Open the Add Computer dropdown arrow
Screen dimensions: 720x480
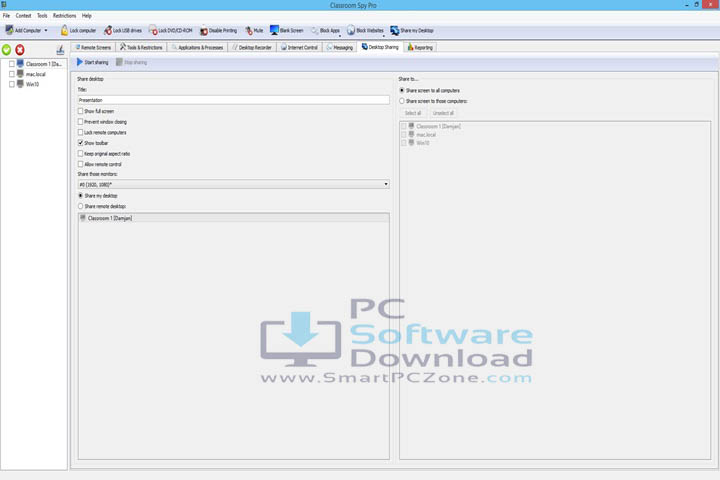click(x=46, y=31)
